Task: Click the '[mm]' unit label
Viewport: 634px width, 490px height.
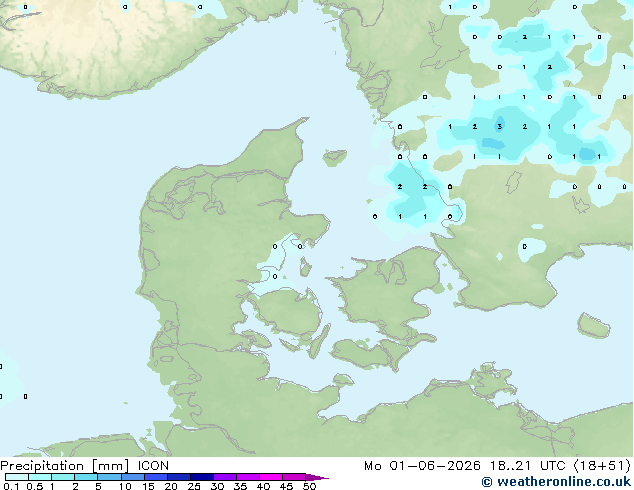Action: (111, 466)
